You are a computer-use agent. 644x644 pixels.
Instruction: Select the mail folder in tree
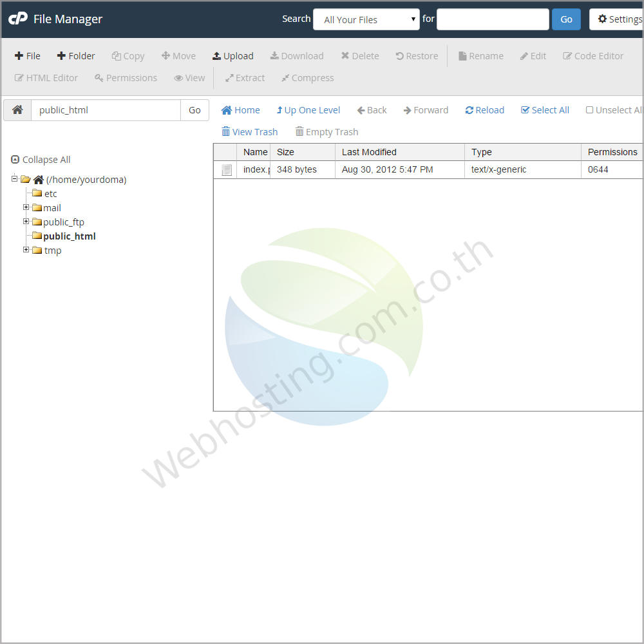47,208
